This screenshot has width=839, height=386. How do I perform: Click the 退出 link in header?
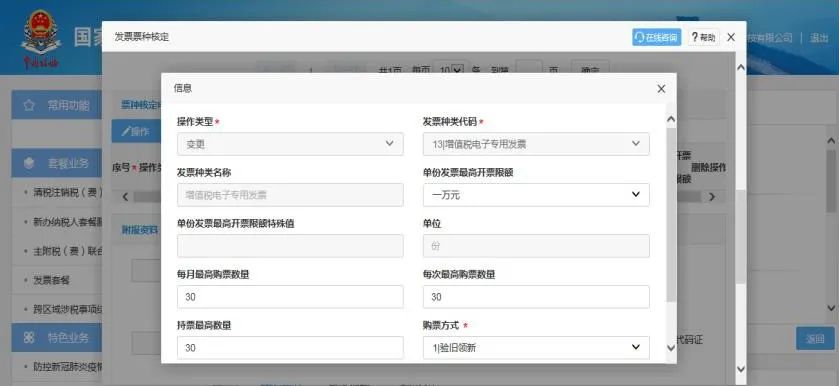coord(819,37)
